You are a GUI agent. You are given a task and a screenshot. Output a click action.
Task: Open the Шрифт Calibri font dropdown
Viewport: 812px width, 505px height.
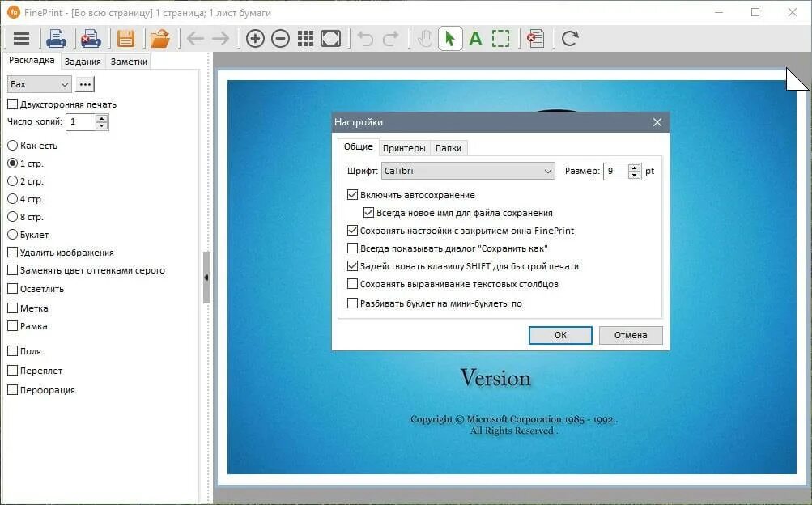coord(468,171)
